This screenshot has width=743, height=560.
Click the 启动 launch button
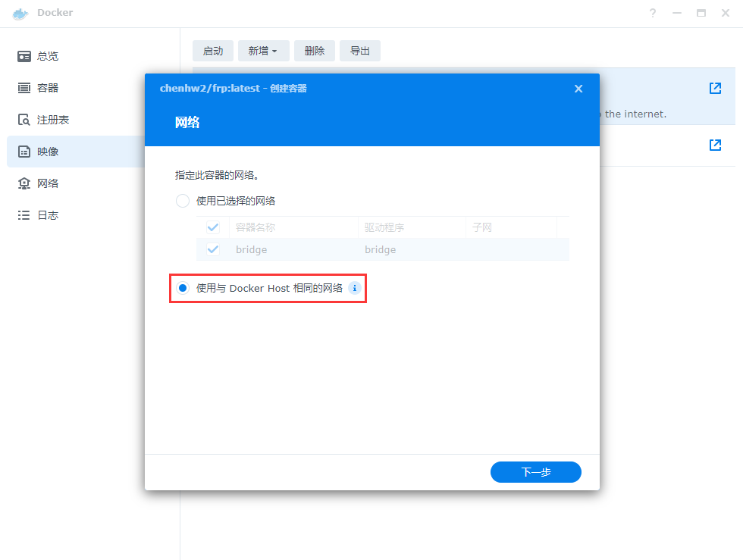(x=213, y=51)
